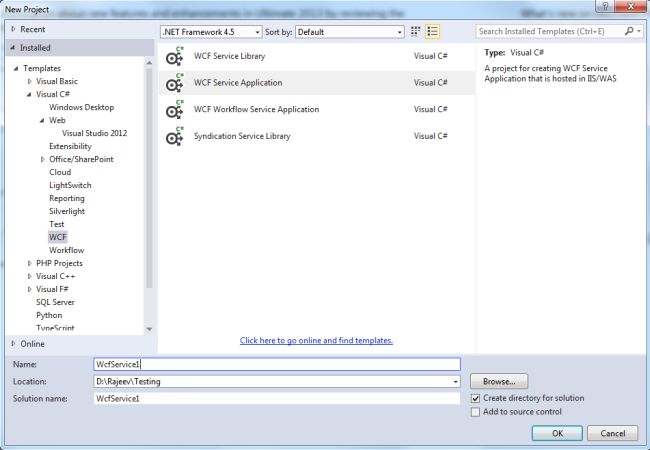This screenshot has height=450, width=650.
Task: Click tree scrollbar down arrow
Action: [149, 329]
